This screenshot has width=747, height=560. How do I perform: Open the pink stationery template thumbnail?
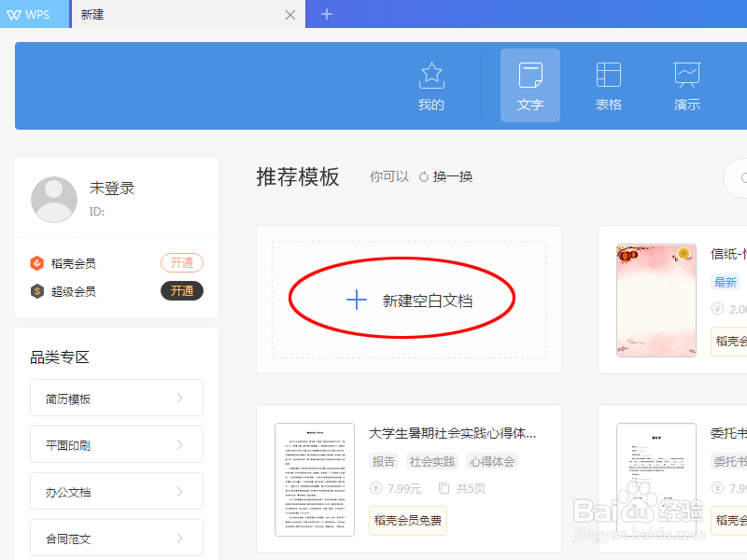tap(656, 301)
